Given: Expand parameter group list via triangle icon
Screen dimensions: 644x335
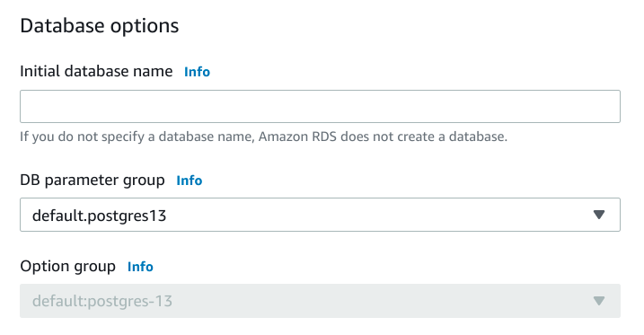Looking at the screenshot, I should pos(599,215).
